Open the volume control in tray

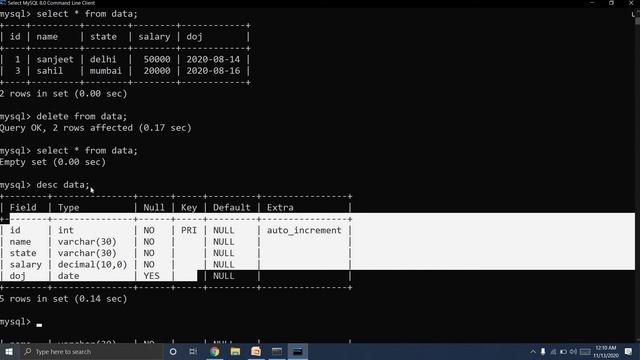[x=573, y=351]
